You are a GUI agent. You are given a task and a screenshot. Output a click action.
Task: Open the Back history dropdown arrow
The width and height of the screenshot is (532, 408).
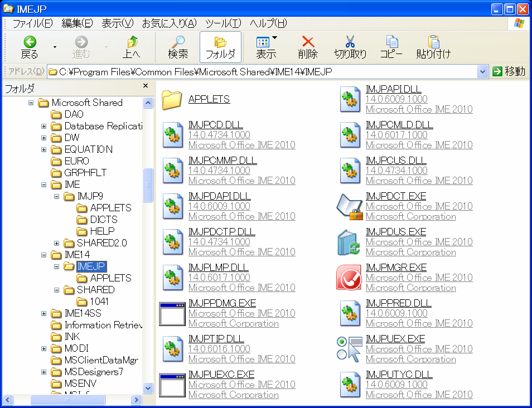(x=55, y=47)
